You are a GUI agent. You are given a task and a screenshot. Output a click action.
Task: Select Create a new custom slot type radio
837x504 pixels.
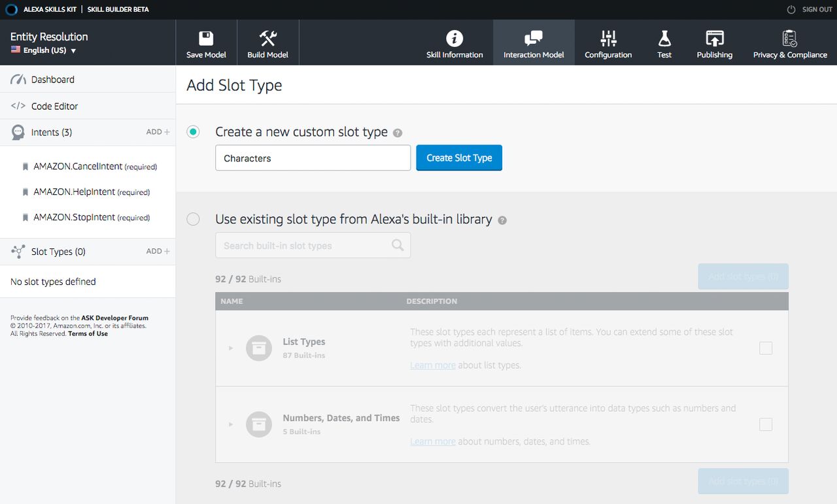193,132
